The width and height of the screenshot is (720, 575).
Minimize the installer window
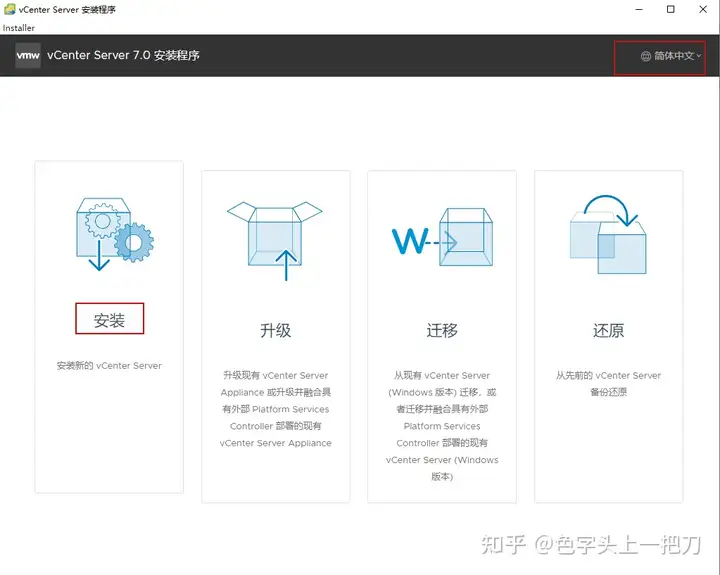(x=639, y=9)
